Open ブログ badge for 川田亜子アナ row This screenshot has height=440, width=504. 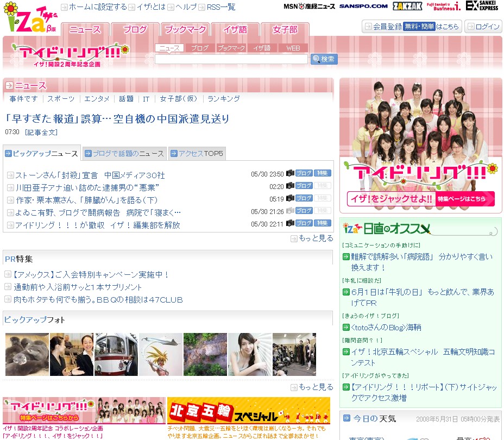tap(304, 186)
